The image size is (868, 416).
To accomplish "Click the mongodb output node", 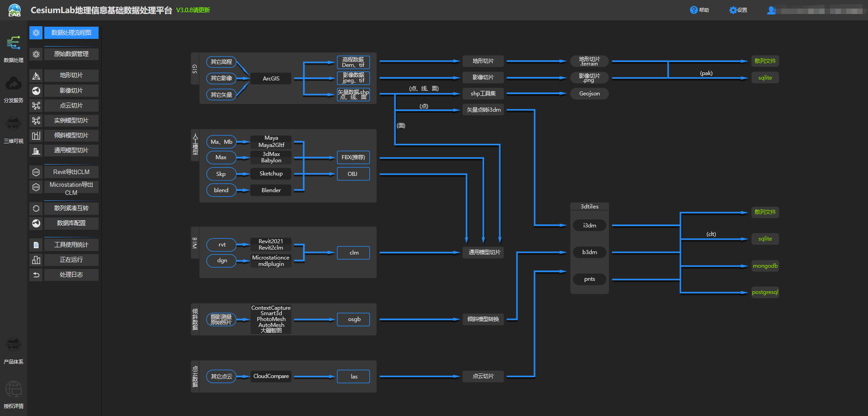I will point(765,266).
